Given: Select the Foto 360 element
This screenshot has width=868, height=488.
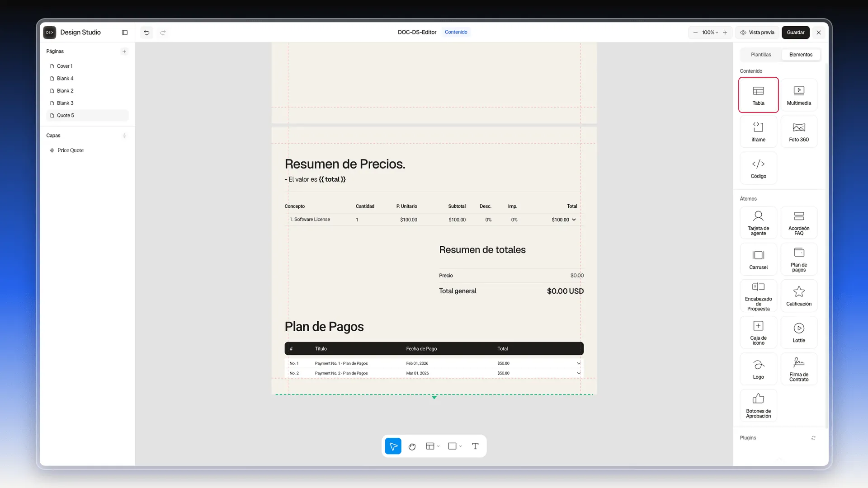Looking at the screenshot, I should (799, 131).
